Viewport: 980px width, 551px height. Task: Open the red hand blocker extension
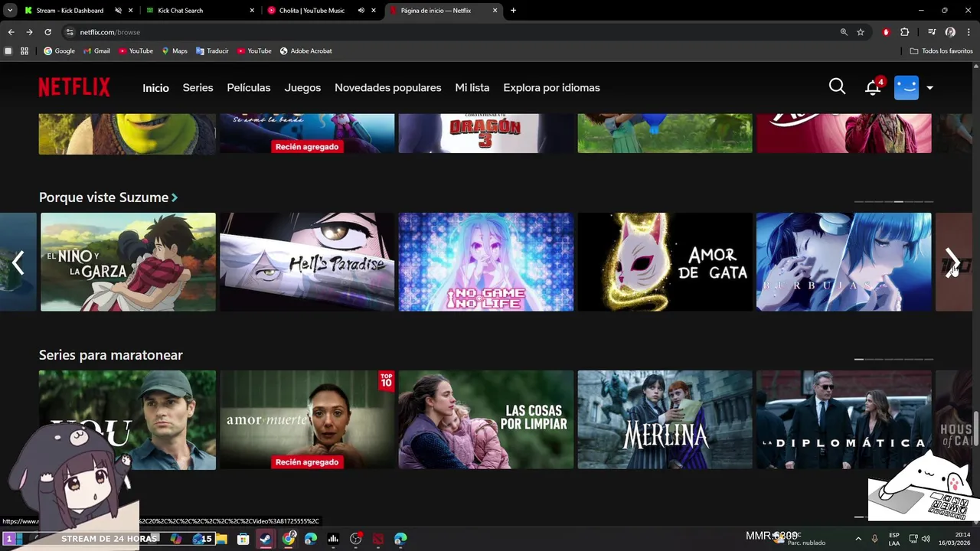[x=886, y=32]
